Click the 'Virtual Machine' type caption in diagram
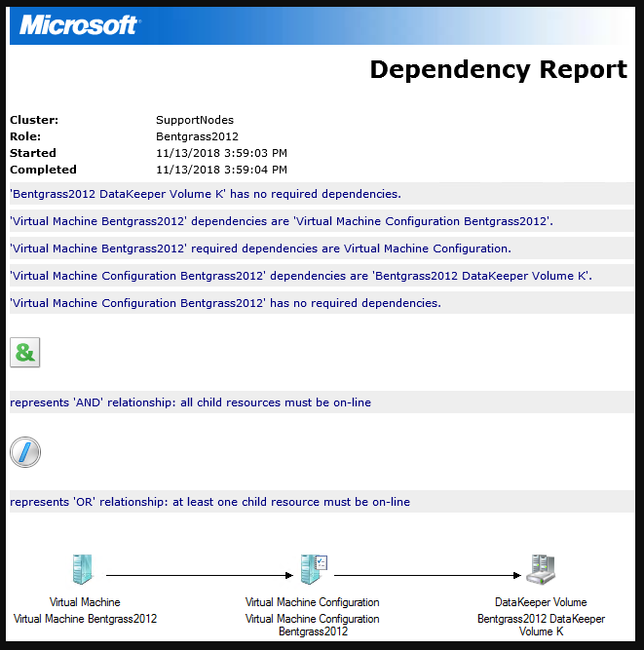644x650 pixels. 85,602
